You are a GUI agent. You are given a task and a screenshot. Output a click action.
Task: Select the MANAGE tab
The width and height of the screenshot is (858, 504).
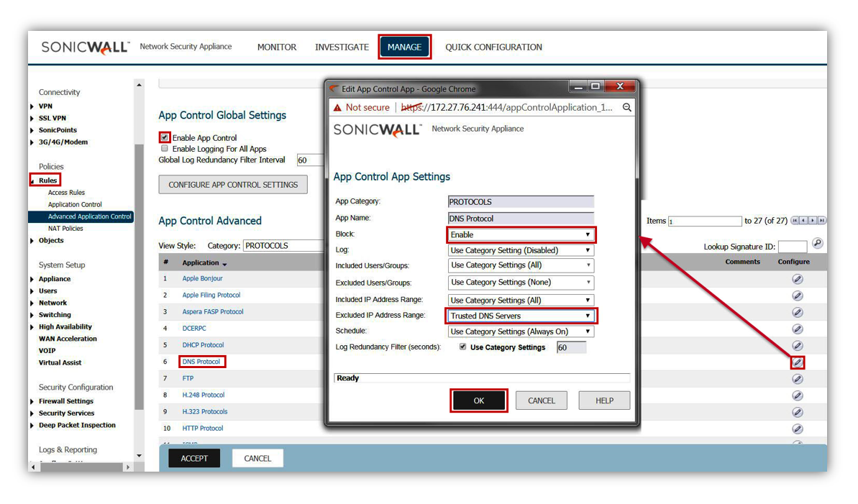404,47
